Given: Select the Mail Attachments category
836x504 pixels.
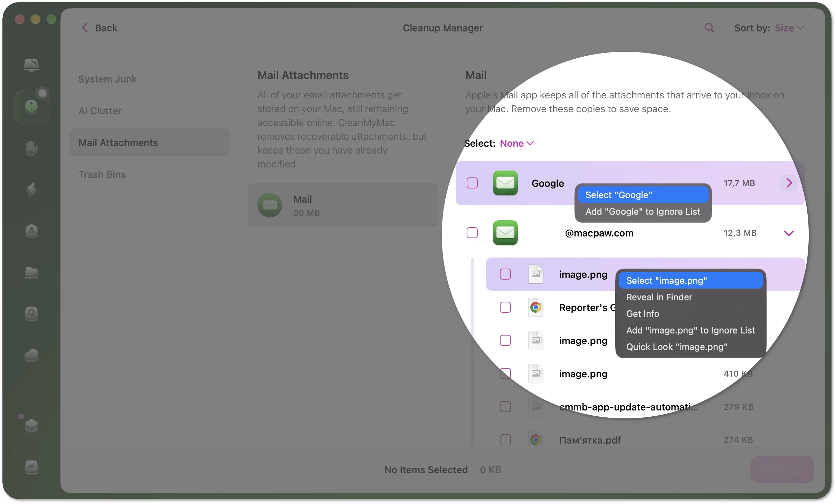Looking at the screenshot, I should pyautogui.click(x=149, y=143).
